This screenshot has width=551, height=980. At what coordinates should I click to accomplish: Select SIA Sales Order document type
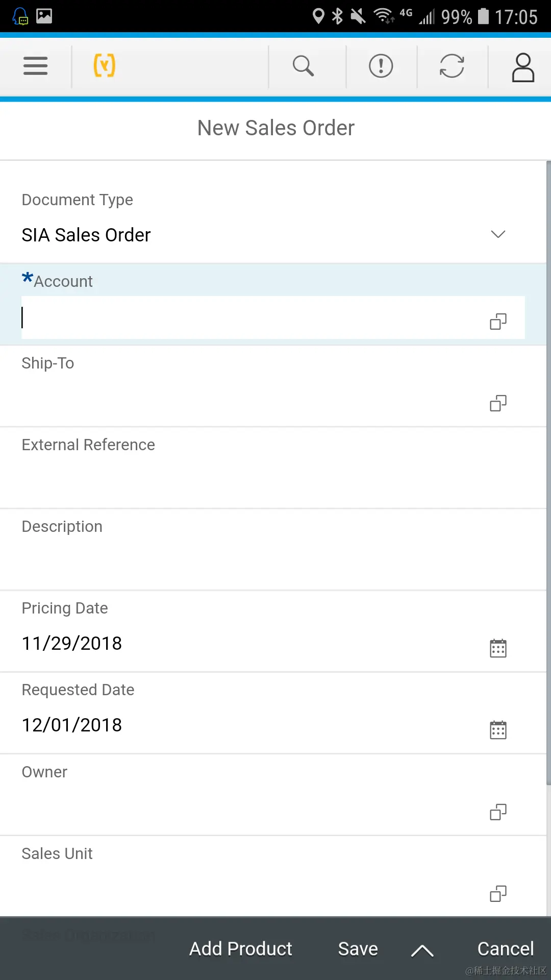click(x=86, y=235)
